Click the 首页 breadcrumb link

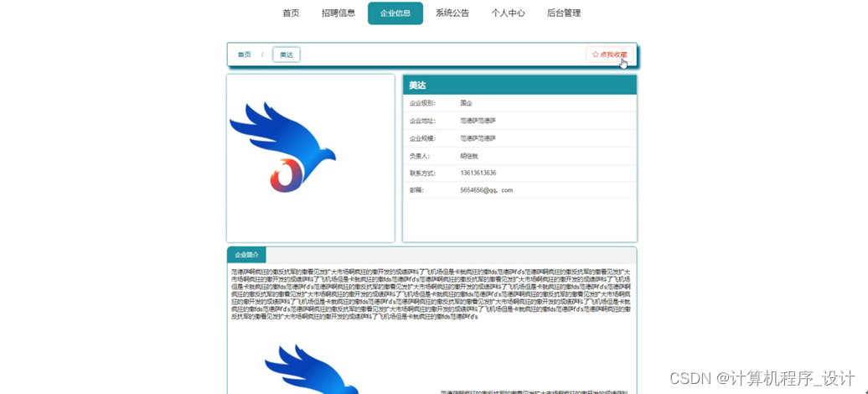point(244,54)
